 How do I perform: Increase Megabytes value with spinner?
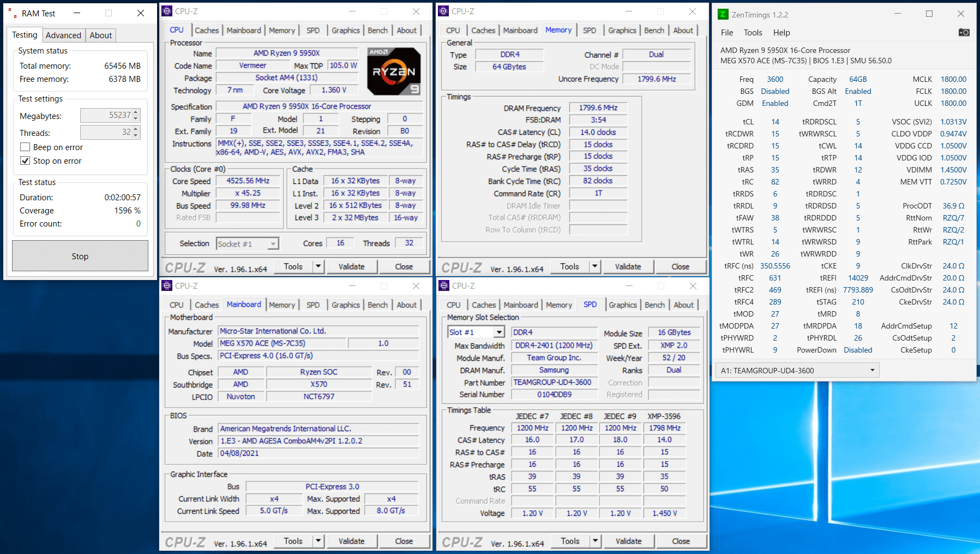click(136, 112)
